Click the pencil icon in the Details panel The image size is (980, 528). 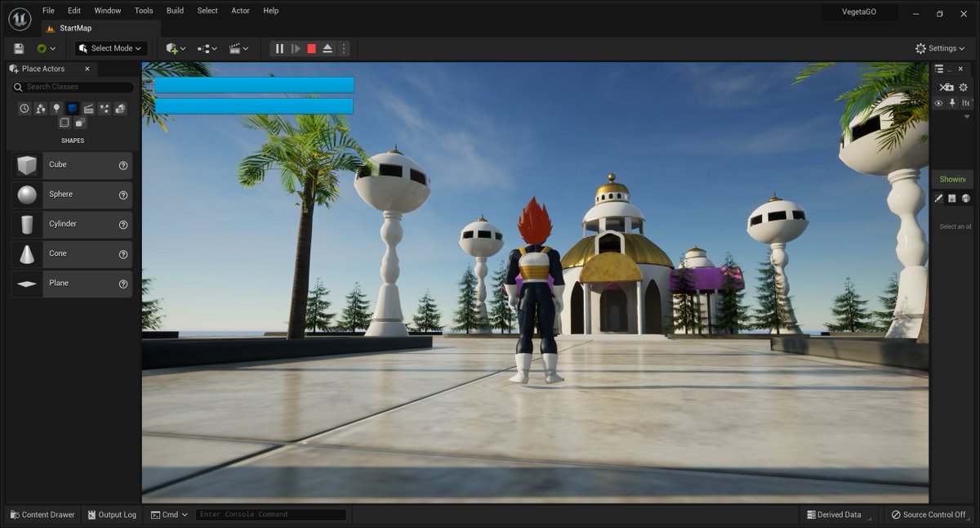[939, 198]
